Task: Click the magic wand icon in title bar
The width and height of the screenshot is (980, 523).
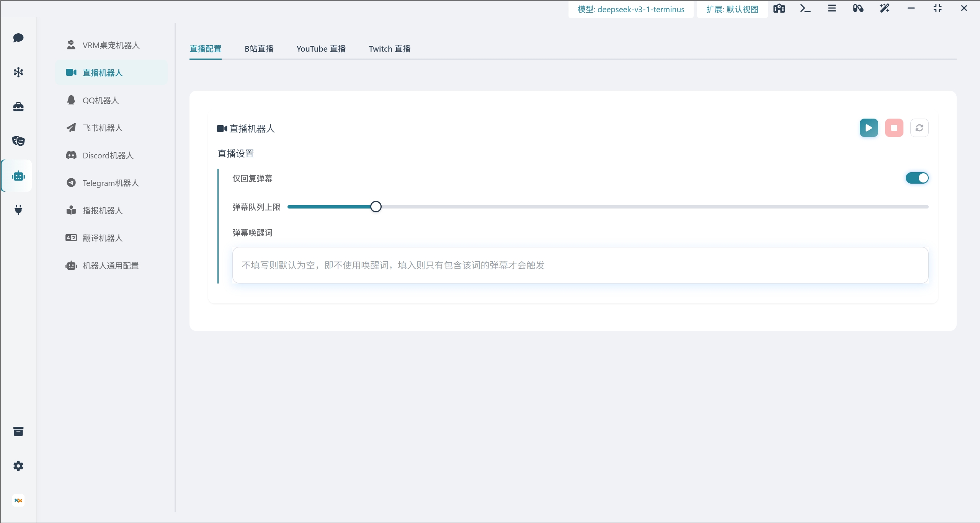Action: coord(884,8)
